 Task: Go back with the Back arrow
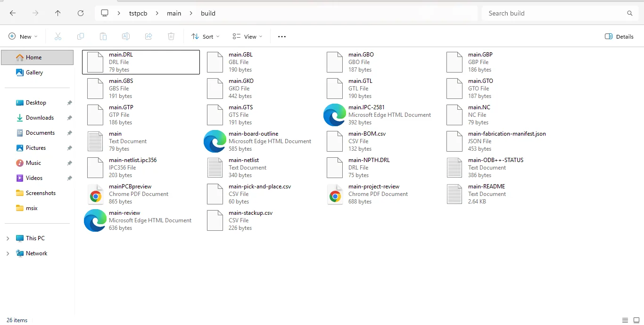point(13,13)
